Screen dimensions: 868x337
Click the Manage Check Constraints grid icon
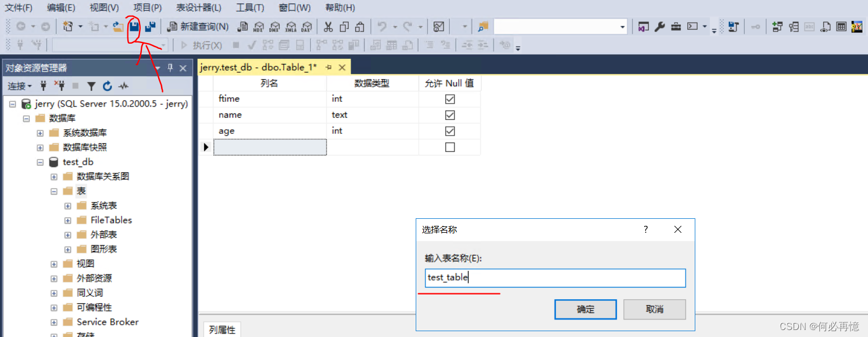(x=841, y=26)
